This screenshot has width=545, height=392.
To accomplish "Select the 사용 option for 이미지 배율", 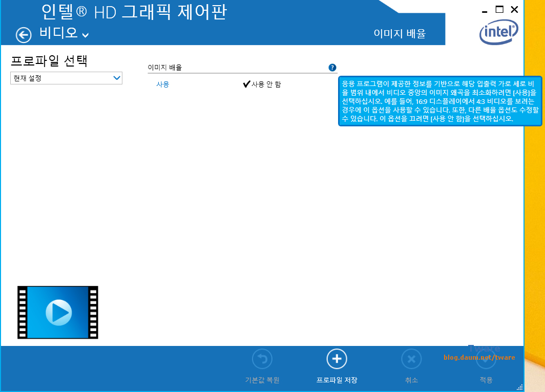I will pyautogui.click(x=163, y=84).
